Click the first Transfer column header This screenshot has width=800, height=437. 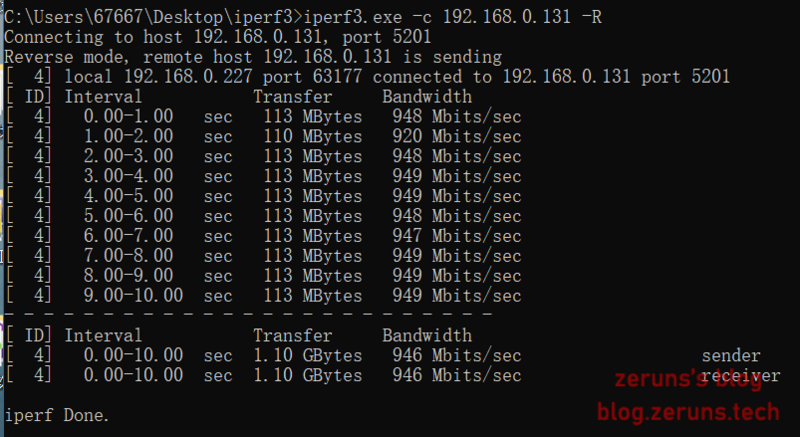pyautogui.click(x=293, y=97)
